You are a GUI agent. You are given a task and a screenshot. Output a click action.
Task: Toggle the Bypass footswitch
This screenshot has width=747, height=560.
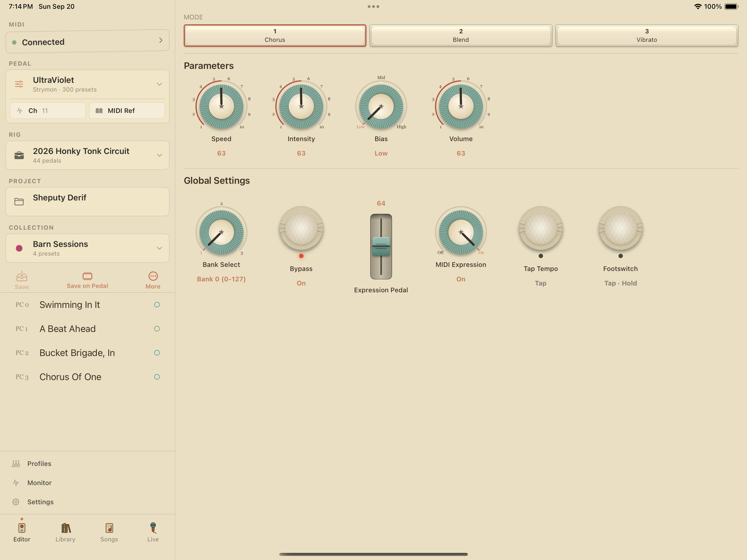pyautogui.click(x=301, y=229)
